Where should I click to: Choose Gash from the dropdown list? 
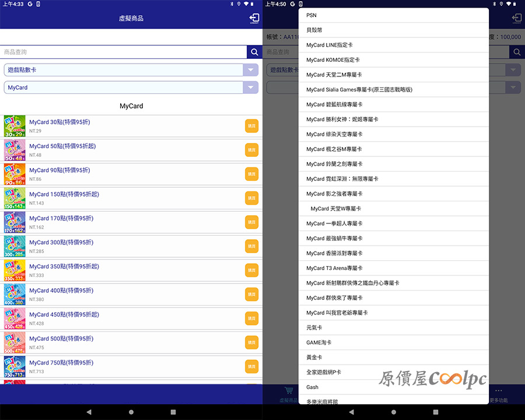393,387
